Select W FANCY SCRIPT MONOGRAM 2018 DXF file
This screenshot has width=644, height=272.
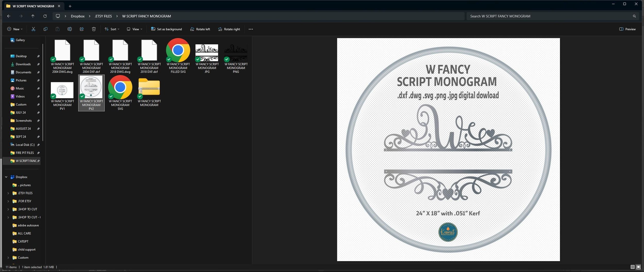click(149, 56)
